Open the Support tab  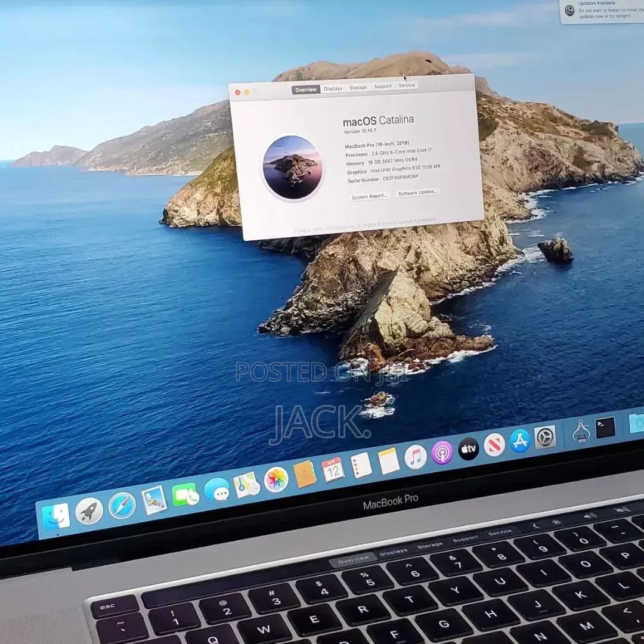[382, 86]
